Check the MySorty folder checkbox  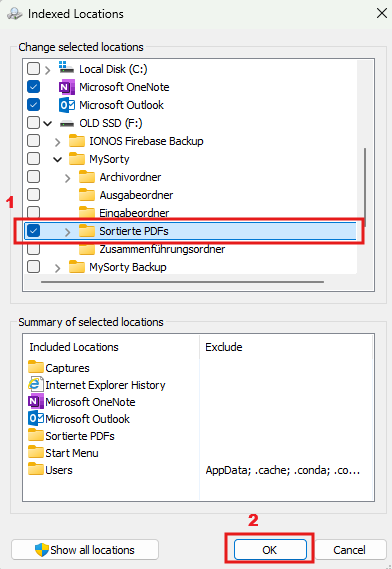pos(33,159)
